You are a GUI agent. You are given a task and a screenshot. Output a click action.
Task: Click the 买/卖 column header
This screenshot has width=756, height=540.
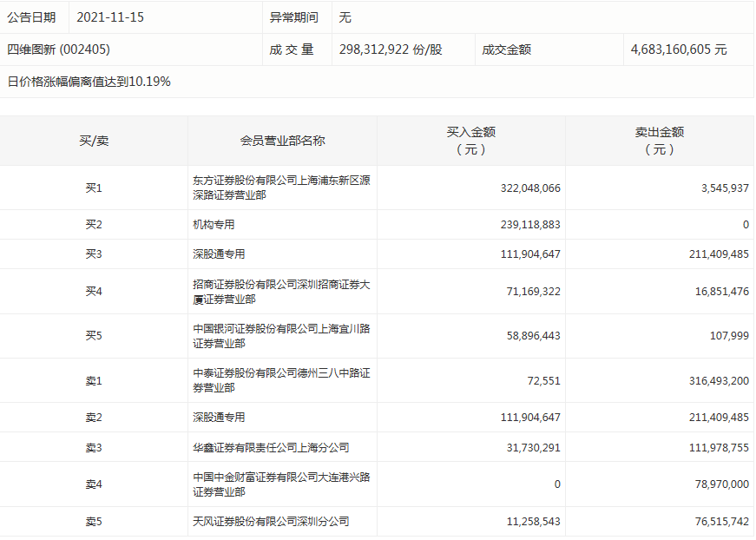94,141
